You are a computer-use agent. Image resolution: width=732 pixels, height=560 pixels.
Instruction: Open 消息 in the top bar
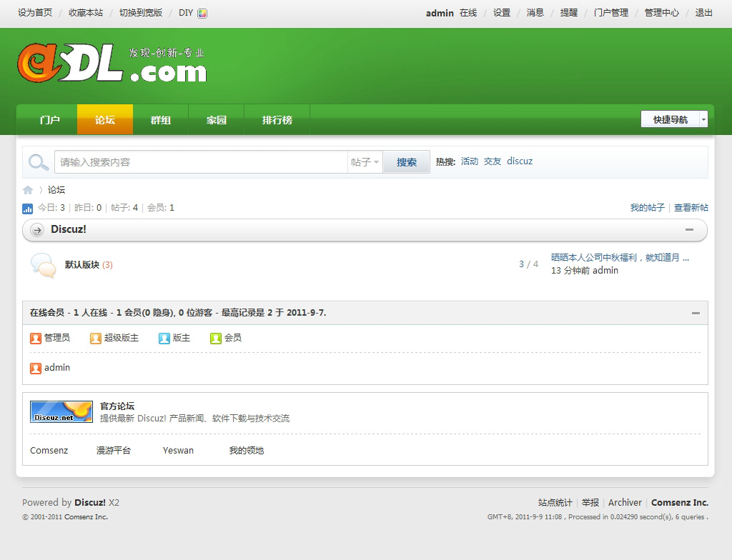coord(535,13)
